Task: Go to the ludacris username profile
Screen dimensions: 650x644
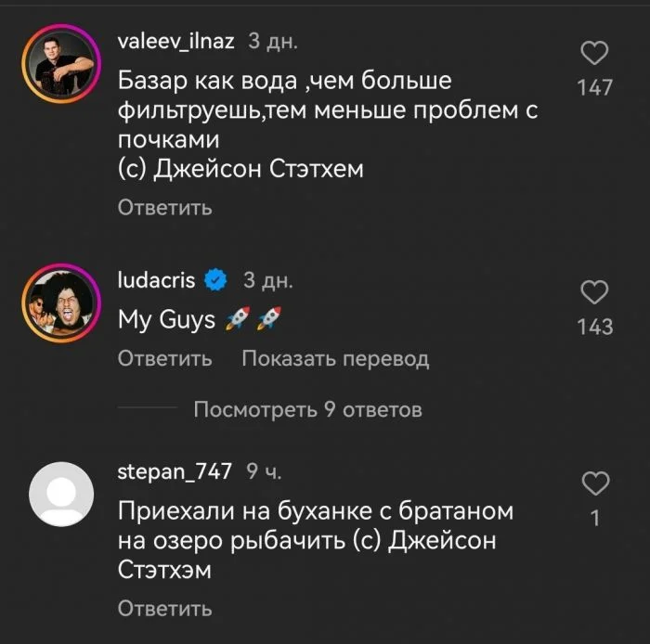Action: [155, 278]
